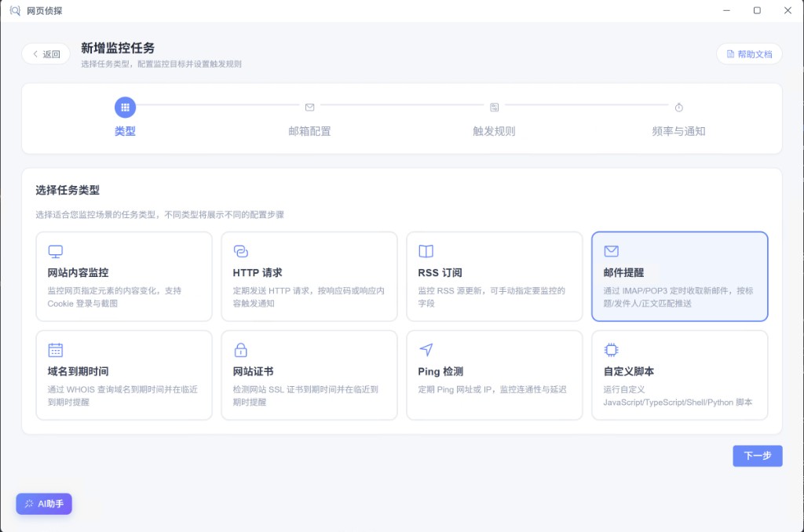Select the Ping 检测 card title

(440, 371)
